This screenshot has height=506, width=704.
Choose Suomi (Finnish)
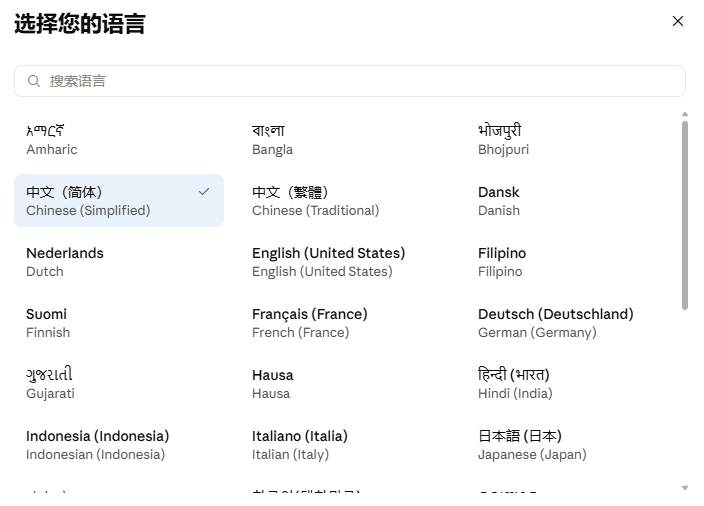click(x=119, y=323)
